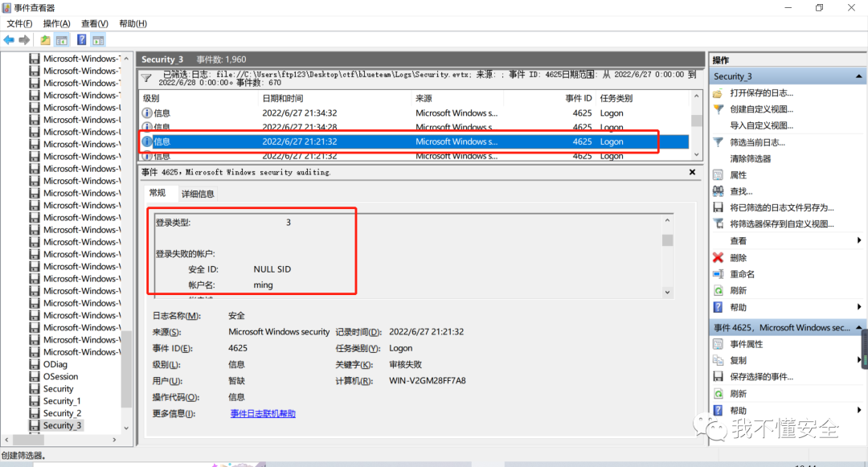The height and width of the screenshot is (467, 868).
Task: Sort by the 级别 column header
Action: 199,98
